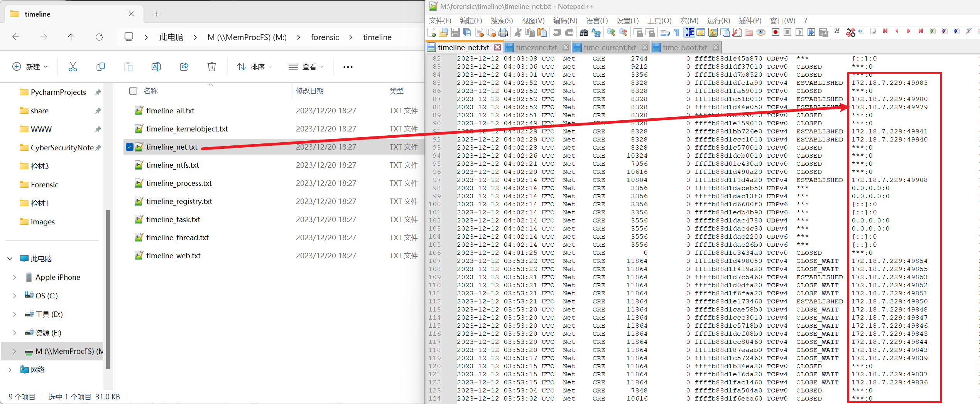
Task: Click the macro playback triangle icon
Action: click(x=799, y=32)
